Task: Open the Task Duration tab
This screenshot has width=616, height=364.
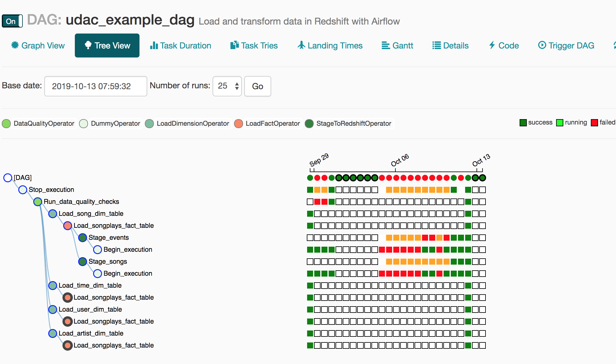Action: 185,45
